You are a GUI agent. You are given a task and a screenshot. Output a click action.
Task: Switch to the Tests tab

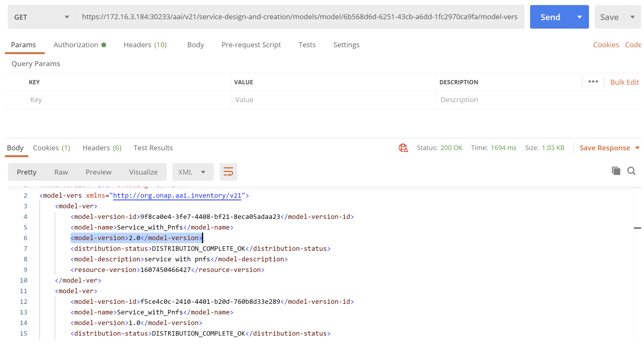[x=307, y=45]
